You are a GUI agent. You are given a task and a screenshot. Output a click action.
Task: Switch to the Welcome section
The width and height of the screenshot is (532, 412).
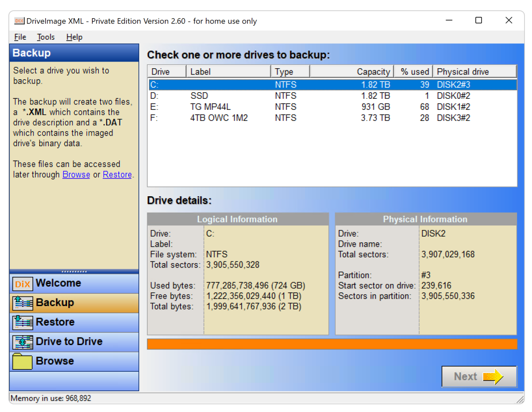pyautogui.click(x=74, y=284)
